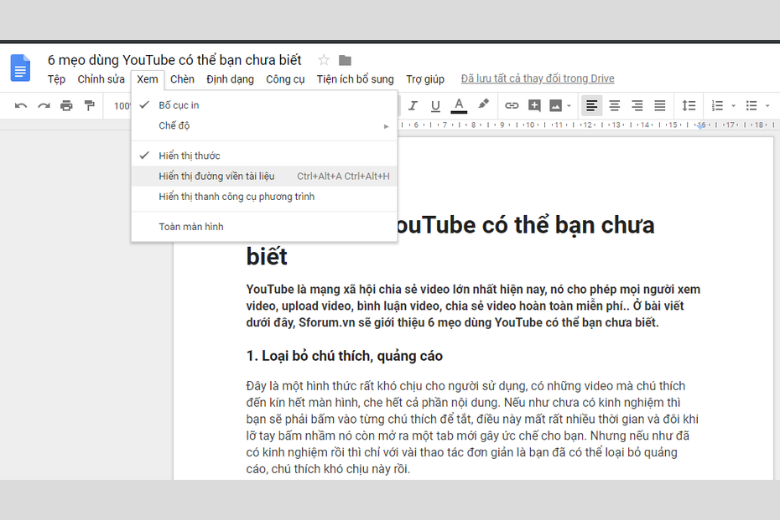Click the highlight color pen icon

tap(483, 105)
